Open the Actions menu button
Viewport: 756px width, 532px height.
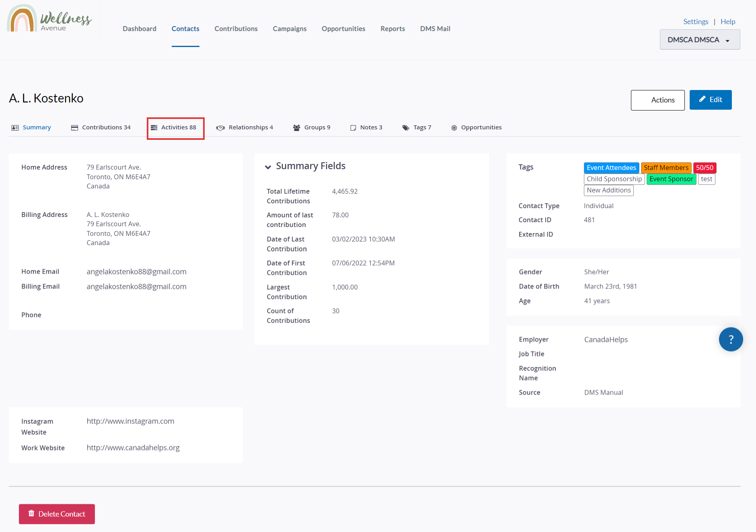click(x=658, y=100)
